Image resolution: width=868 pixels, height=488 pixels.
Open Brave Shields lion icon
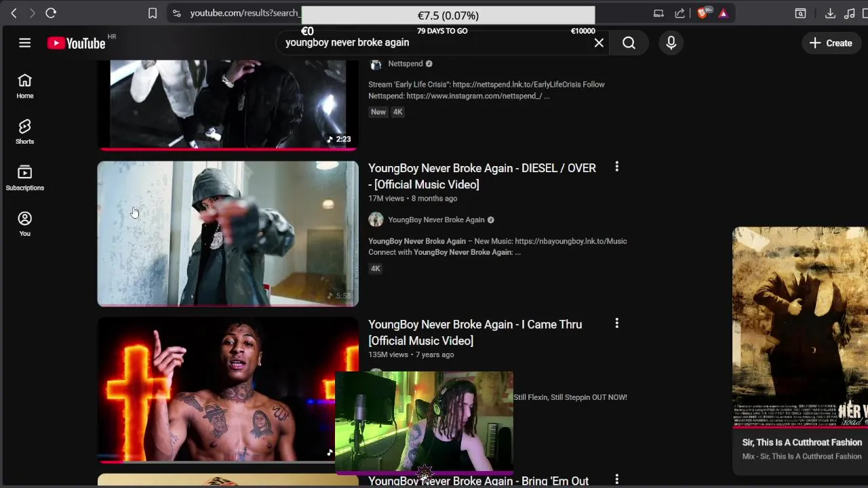[x=703, y=13]
